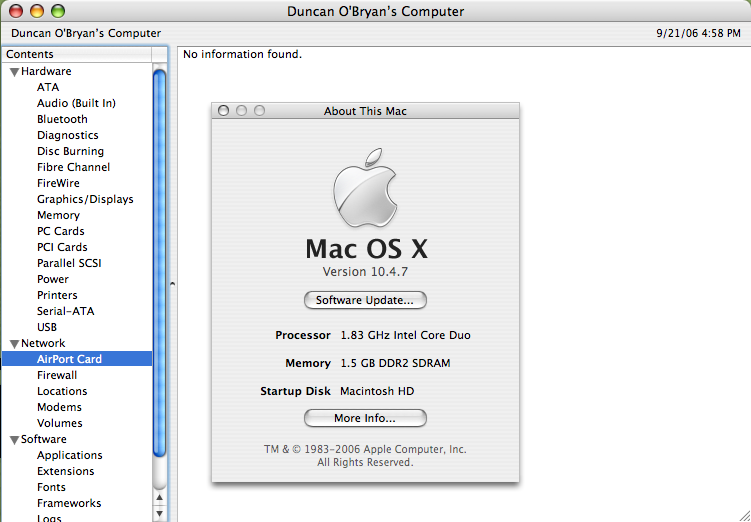Open Power information
751x522 pixels.
pos(53,279)
